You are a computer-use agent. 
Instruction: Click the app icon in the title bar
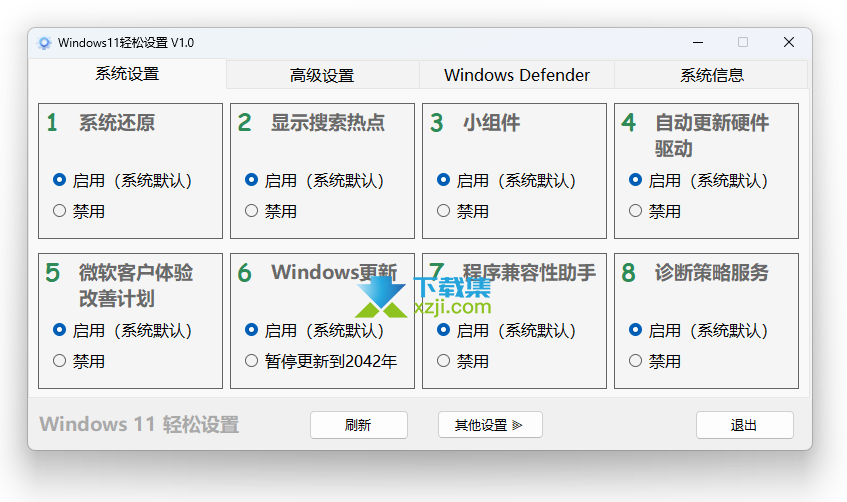pyautogui.click(x=44, y=43)
